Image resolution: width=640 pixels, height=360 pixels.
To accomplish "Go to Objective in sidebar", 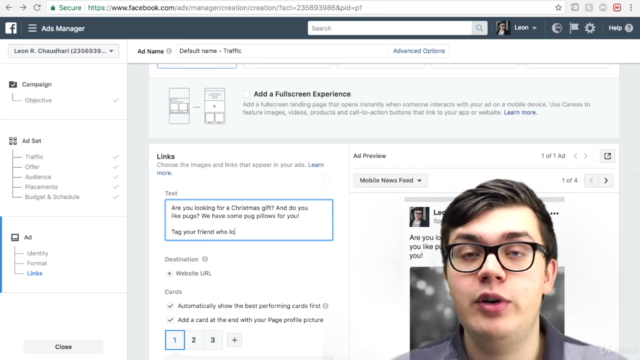I will point(38,100).
